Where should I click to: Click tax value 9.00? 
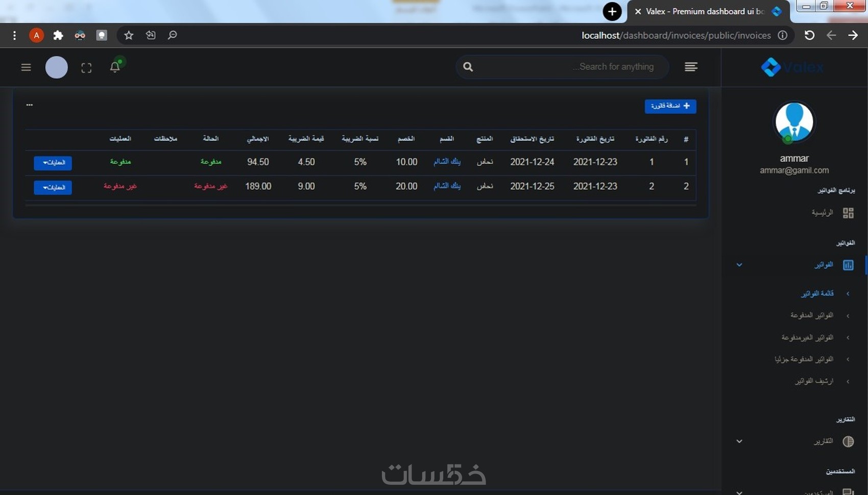coord(306,186)
